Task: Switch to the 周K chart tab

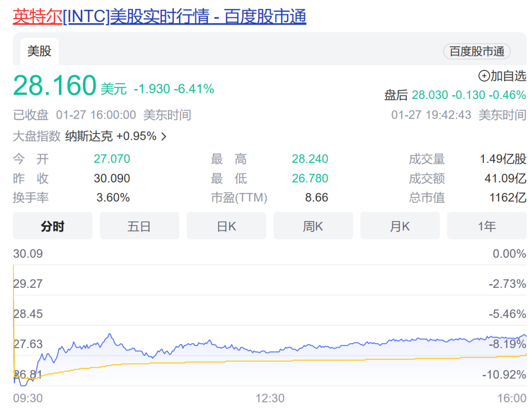Action: click(x=313, y=226)
